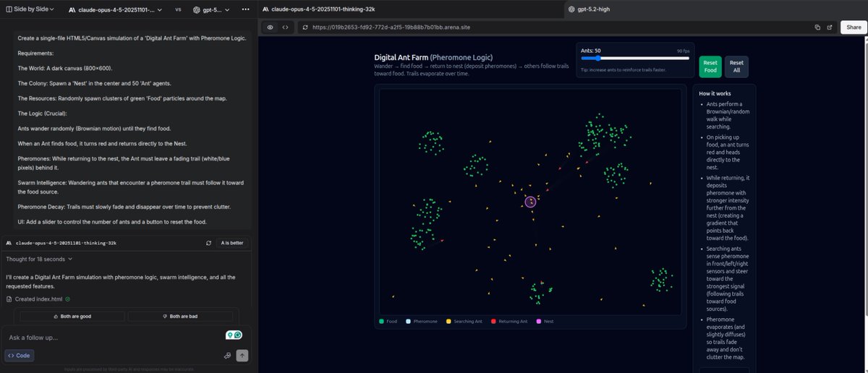This screenshot has height=373, width=868.
Task: Open the claude-opus-4-5 model selector dropdown
Action: tap(117, 10)
